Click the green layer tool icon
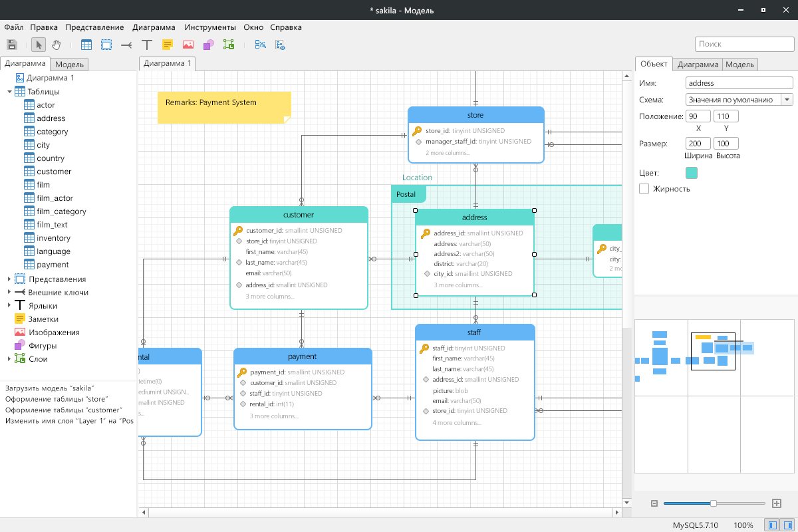 229,45
